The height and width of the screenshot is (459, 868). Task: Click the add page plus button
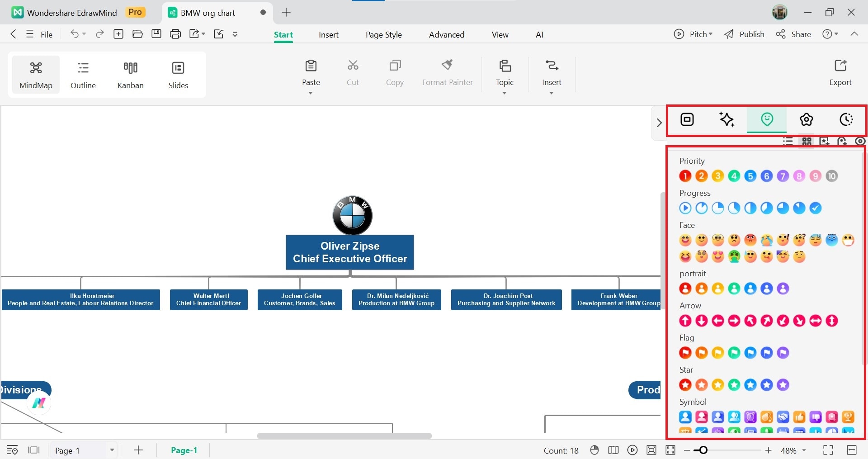click(138, 450)
